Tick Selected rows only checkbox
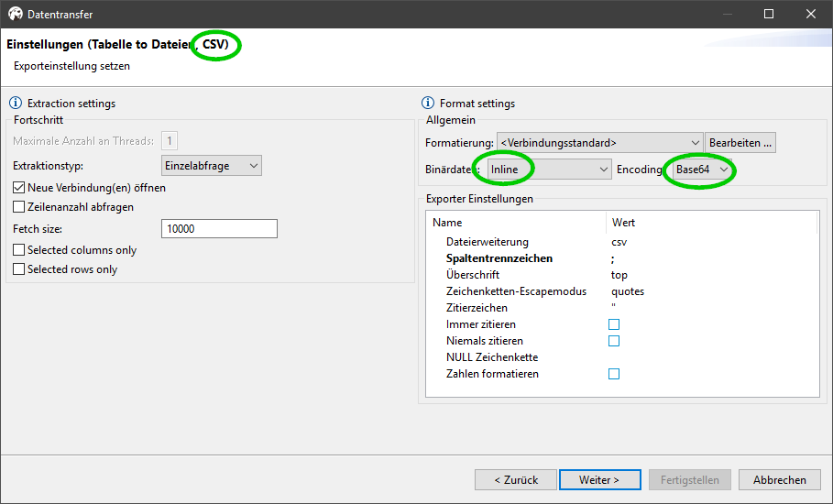833x504 pixels. click(18, 269)
